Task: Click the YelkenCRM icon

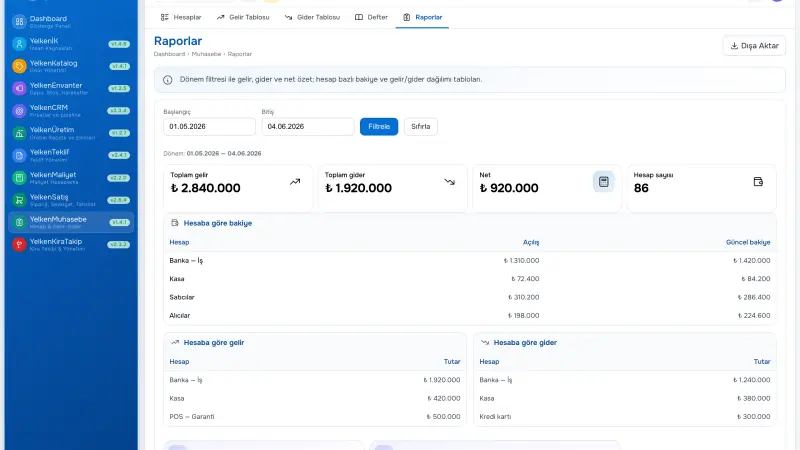Action: (19, 111)
